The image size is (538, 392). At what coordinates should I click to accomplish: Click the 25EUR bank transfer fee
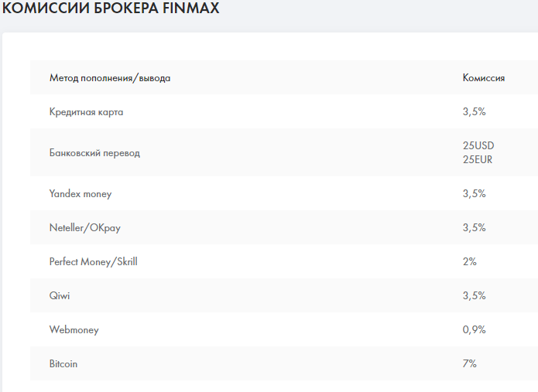pyautogui.click(x=478, y=160)
